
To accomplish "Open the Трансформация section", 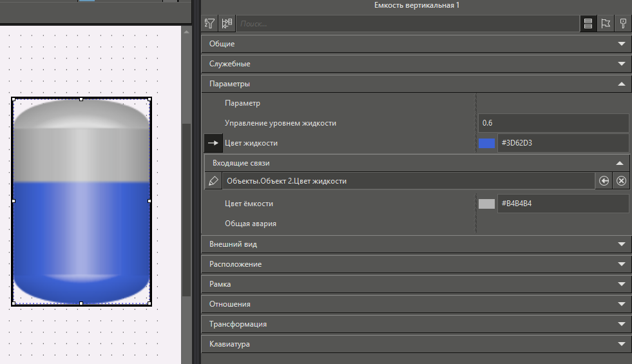I will click(x=621, y=324).
